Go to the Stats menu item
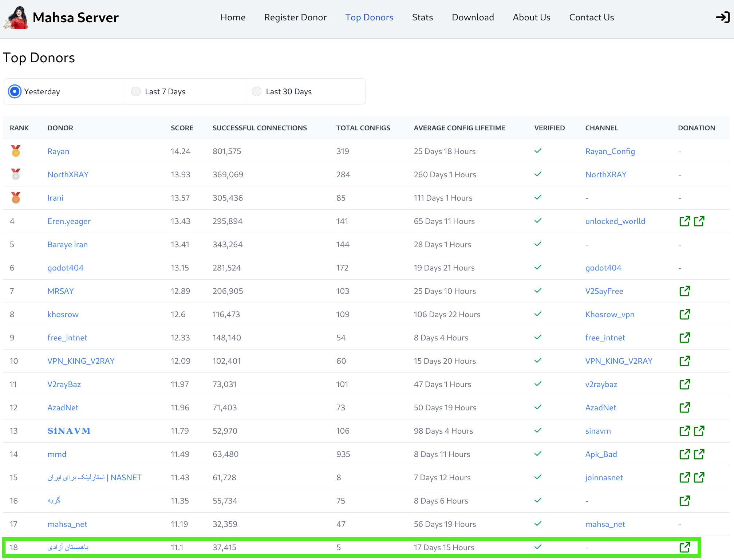Viewport: 734px width, 560px height. 422,17
